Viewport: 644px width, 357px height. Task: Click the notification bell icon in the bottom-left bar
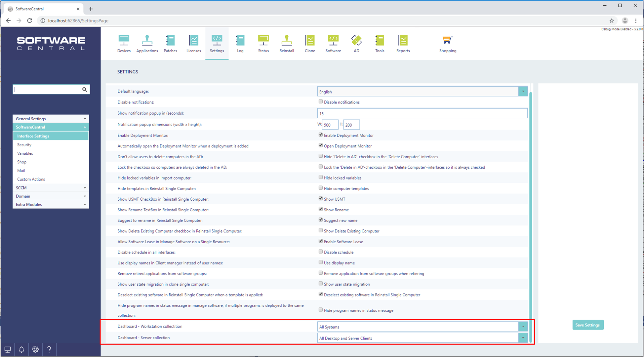point(21,349)
